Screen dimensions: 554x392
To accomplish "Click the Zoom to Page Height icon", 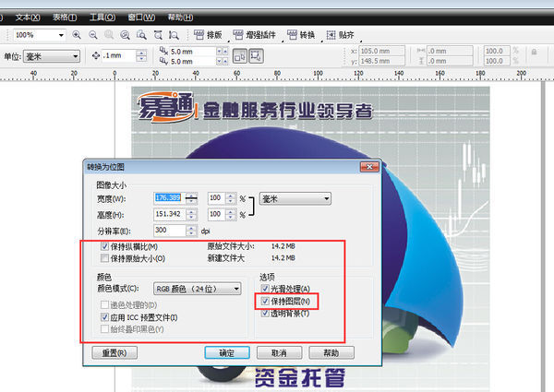I will [174, 34].
